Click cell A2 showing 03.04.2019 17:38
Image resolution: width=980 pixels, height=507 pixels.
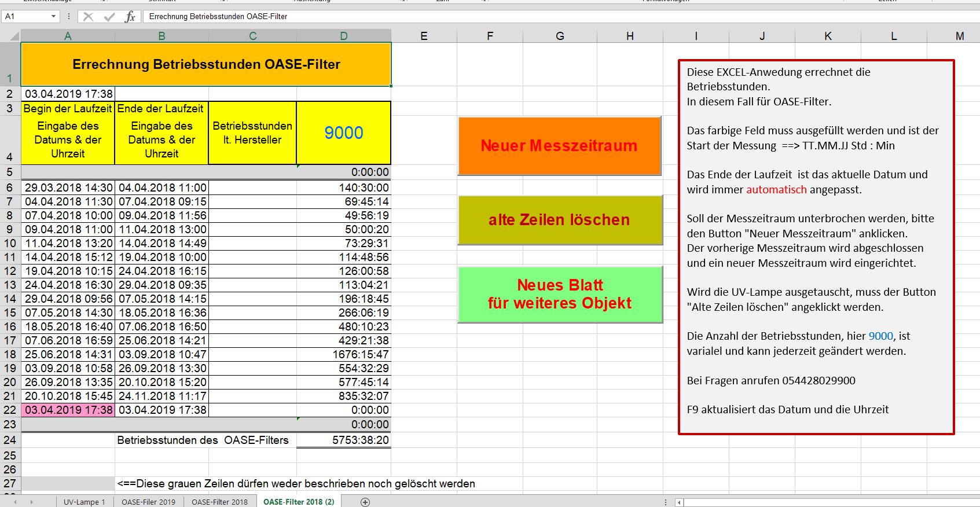point(68,94)
